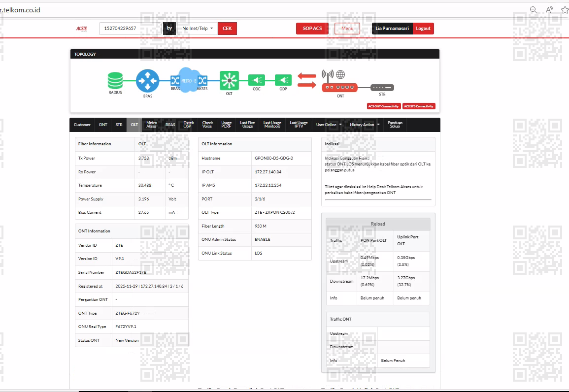Screen dimensions: 569x392
Task: Select the blue BRAS router icon
Action: click(147, 80)
